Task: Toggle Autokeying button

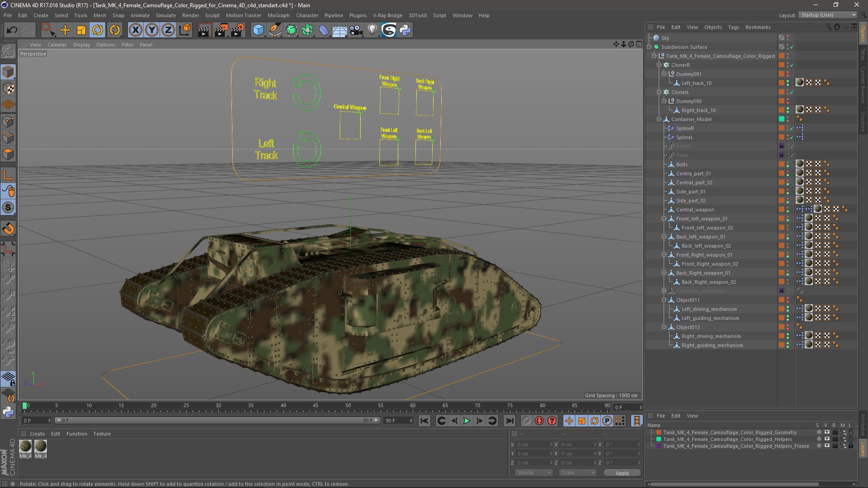Action: tap(539, 421)
